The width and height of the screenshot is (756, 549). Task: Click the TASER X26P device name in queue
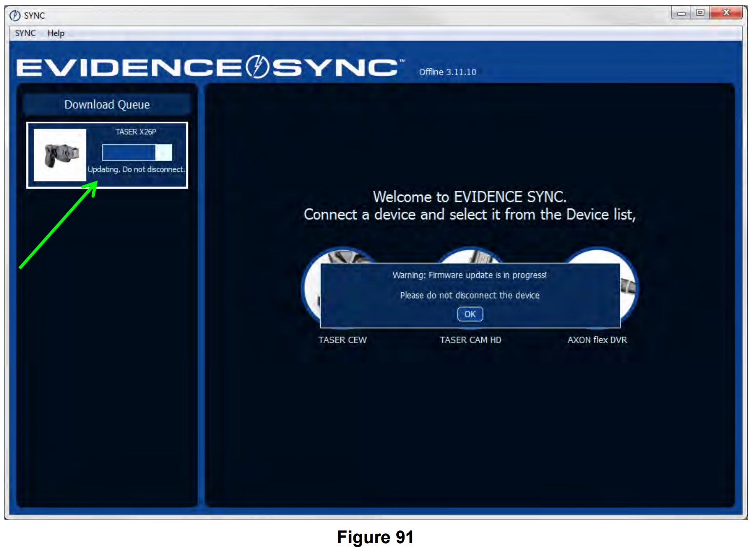(136, 132)
